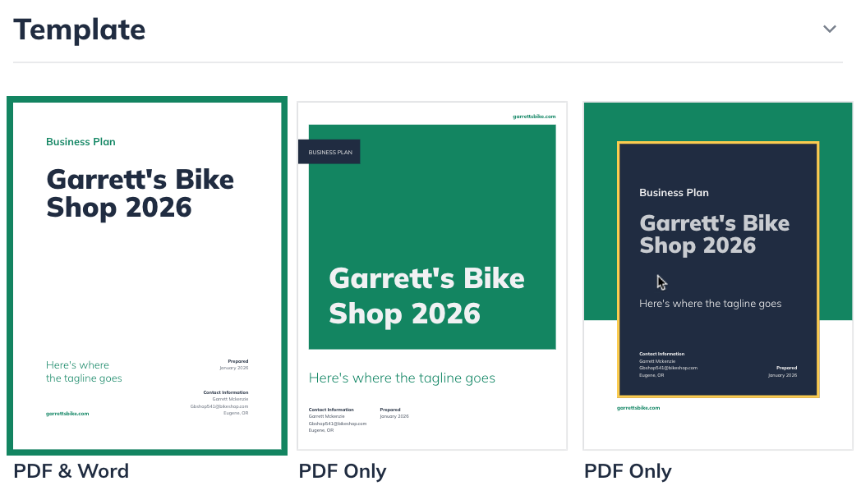Click the Template section heading
Image resolution: width=861 pixels, height=504 pixels.
pos(79,29)
